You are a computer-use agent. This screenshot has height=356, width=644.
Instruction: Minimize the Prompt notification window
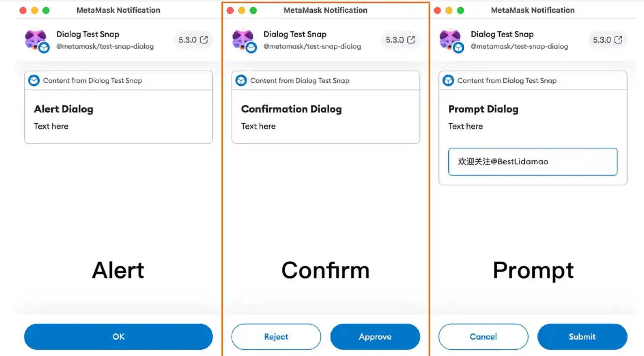(x=449, y=10)
